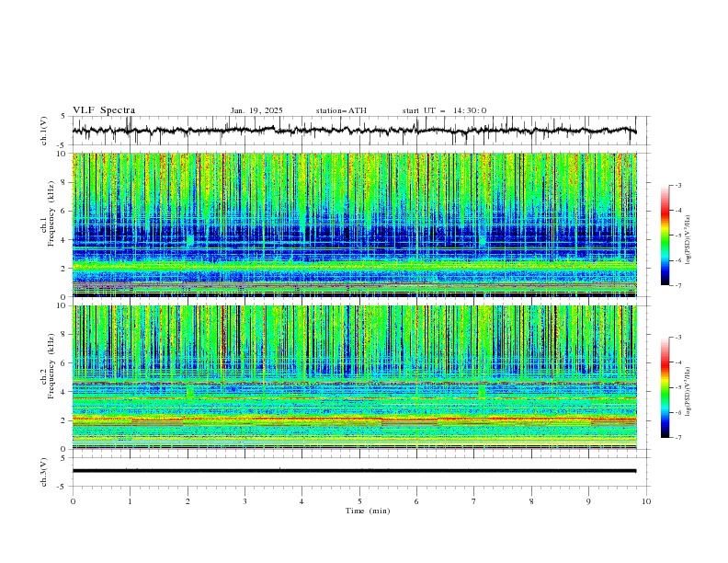Screen dimensions: 728x563
Task: Click the time axis tick label "5"
Action: (x=359, y=501)
